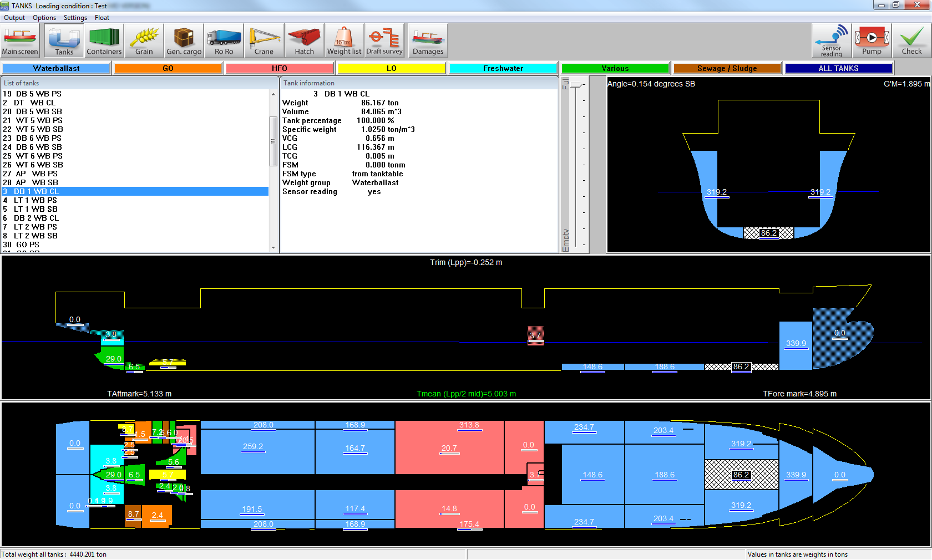Select tank 20 DB 5 WB SB
The height and width of the screenshot is (560, 932).
[135, 111]
